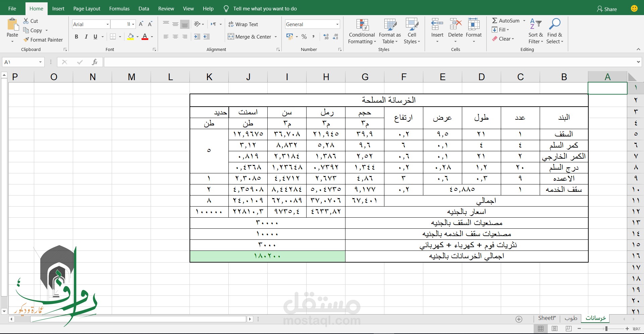Activate the Format Painter brush
Screen dimensions: 644x334
point(26,40)
